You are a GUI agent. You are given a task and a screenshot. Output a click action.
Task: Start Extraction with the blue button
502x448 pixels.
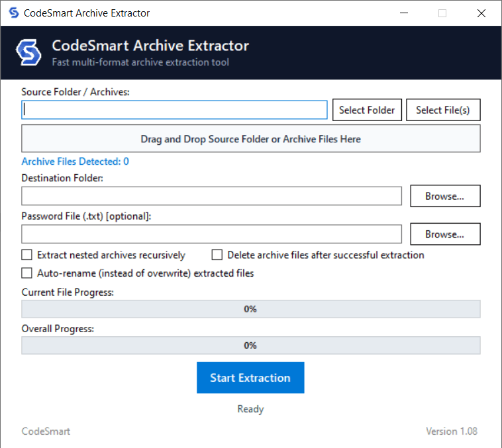[x=250, y=378]
